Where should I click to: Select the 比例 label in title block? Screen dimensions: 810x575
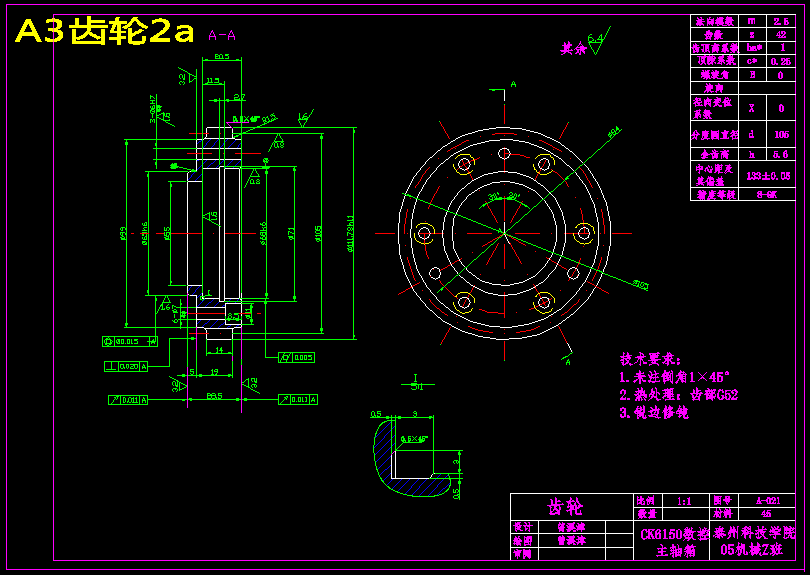(x=645, y=501)
